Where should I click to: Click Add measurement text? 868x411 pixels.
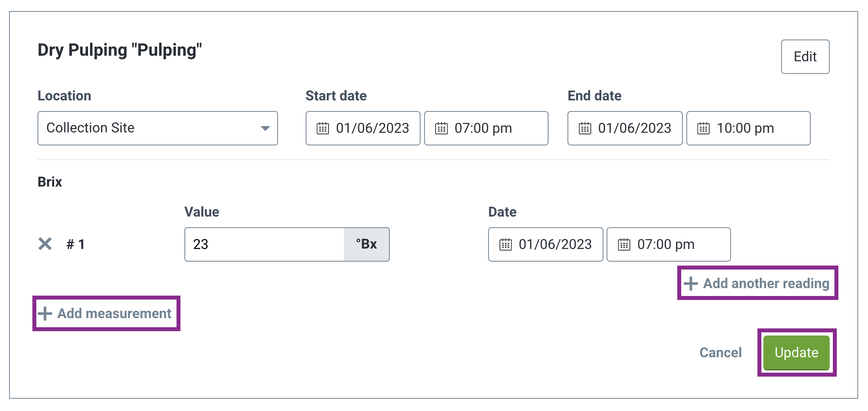[115, 313]
